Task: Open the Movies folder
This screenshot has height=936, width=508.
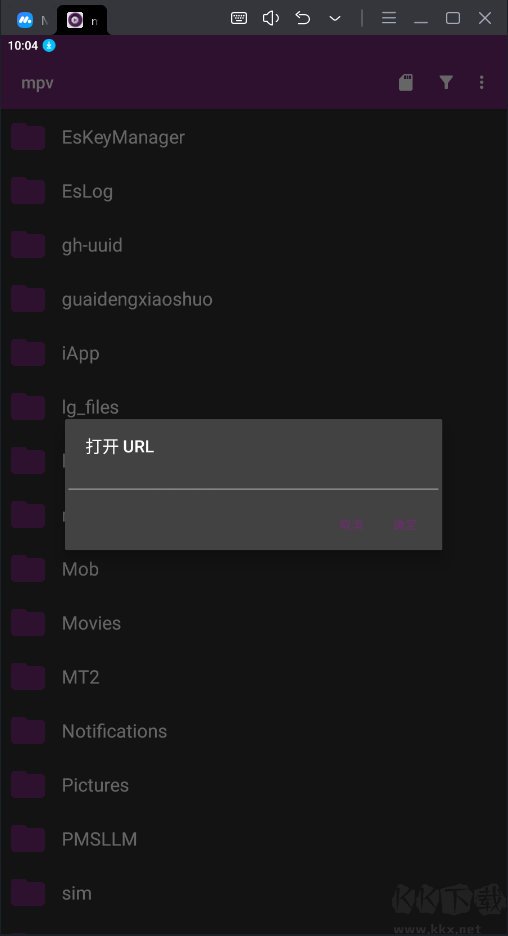Action: [254, 623]
